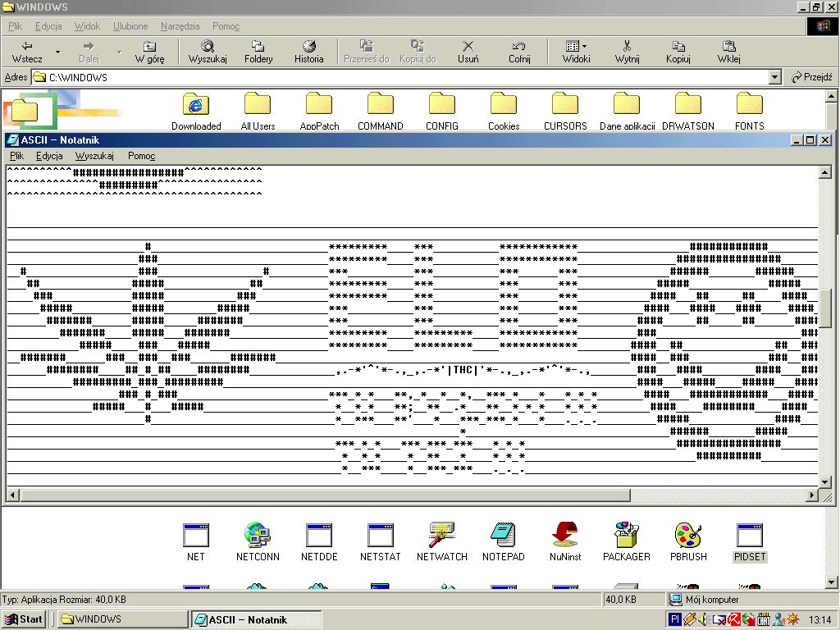Click the Wyszukaj search toolbar icon
840x630 pixels.
pyautogui.click(x=208, y=47)
